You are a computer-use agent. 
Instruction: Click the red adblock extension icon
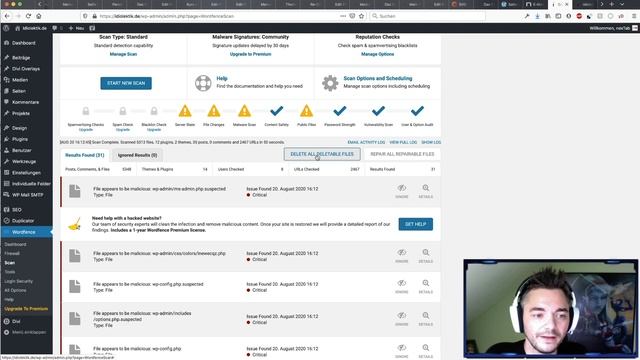pos(579,16)
